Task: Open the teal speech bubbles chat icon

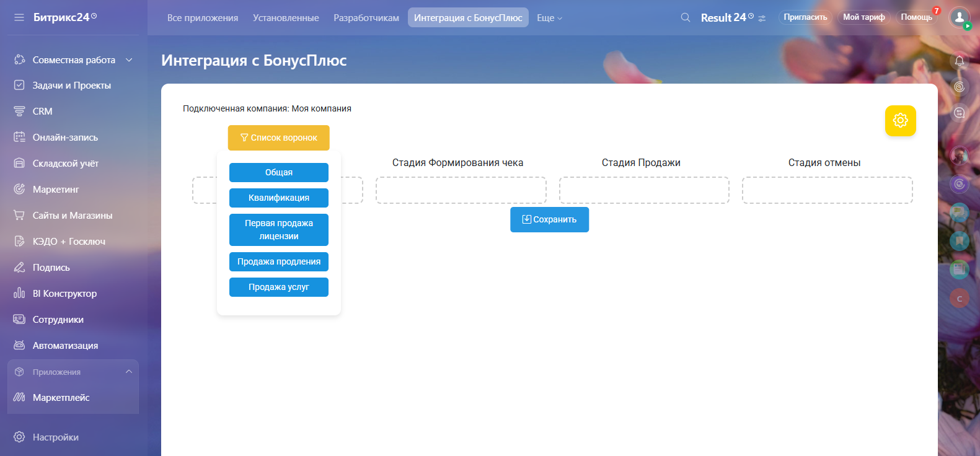Action: (960, 213)
